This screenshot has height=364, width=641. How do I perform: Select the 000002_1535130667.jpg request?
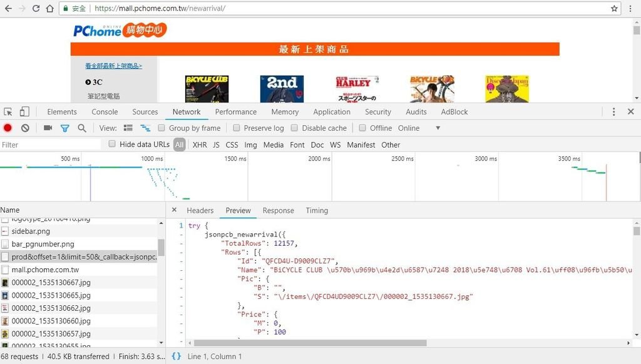(78, 282)
